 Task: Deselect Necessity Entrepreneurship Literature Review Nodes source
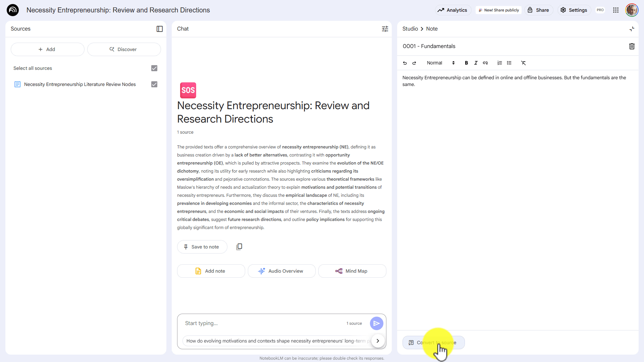click(x=154, y=84)
